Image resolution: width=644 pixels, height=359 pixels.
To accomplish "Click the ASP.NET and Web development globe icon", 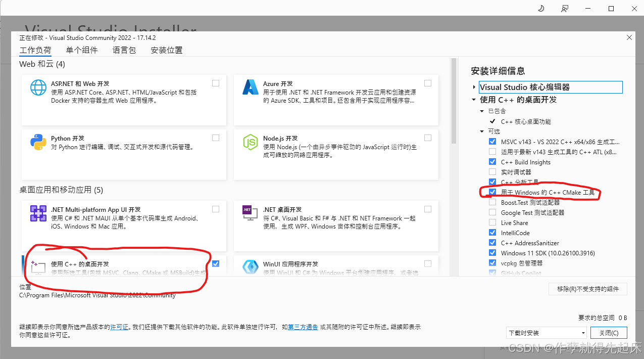I will tap(38, 87).
